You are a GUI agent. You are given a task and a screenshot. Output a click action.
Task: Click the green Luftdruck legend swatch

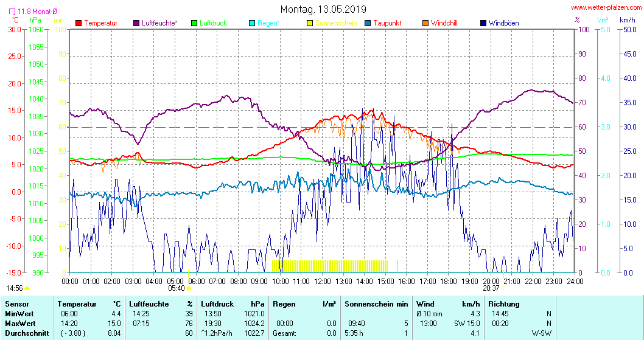pos(194,23)
